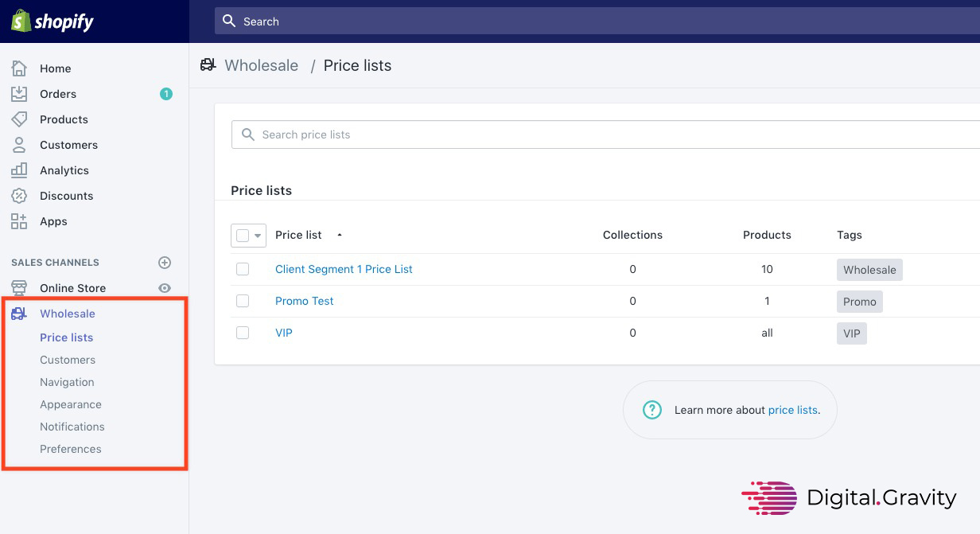Screen dimensions: 980x534
Task: Select the VIP row checkbox
Action: [x=243, y=333]
